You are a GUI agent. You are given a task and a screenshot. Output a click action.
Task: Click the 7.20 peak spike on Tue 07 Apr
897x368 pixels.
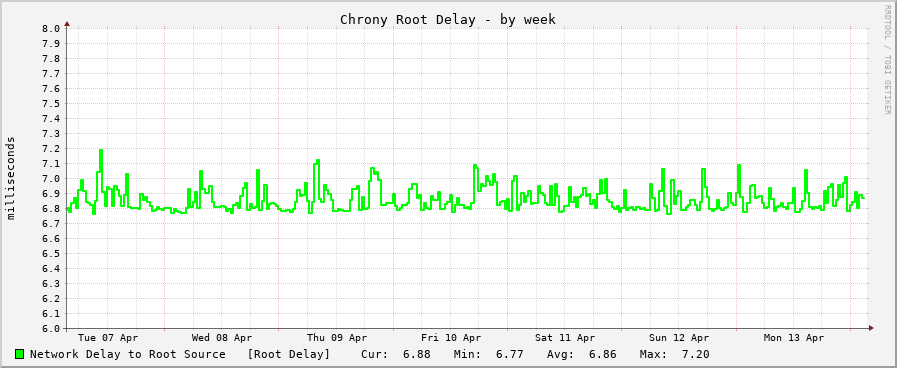coord(101,151)
